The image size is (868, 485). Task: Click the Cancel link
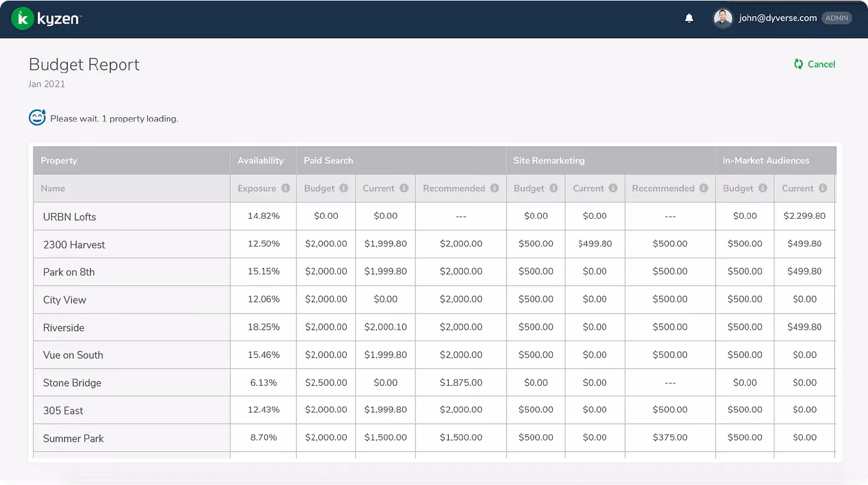(x=821, y=64)
